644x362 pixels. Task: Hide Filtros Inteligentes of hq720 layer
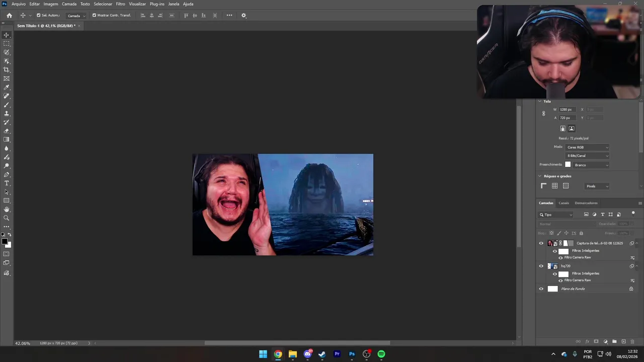[555, 274]
